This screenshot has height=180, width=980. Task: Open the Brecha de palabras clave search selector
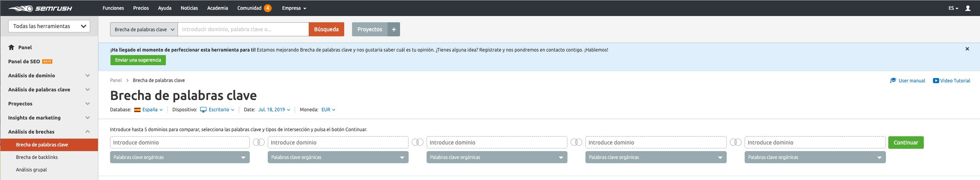coord(144,29)
